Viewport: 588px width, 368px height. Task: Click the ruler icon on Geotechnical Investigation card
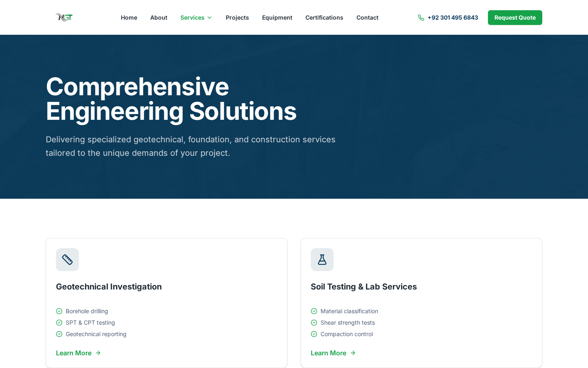[x=67, y=260]
